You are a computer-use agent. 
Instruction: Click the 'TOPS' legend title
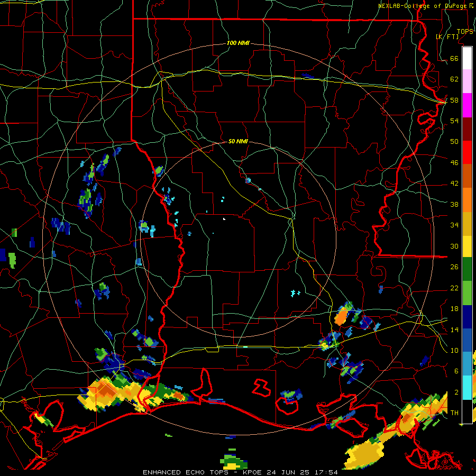[x=465, y=32]
